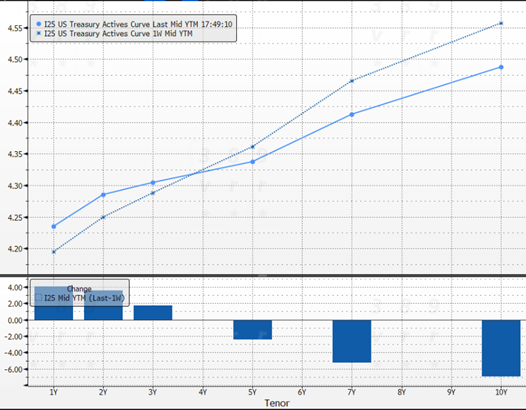The height and width of the screenshot is (410, 526).
Task: Click the 1W Mid YTM legend marker
Action: click(39, 33)
